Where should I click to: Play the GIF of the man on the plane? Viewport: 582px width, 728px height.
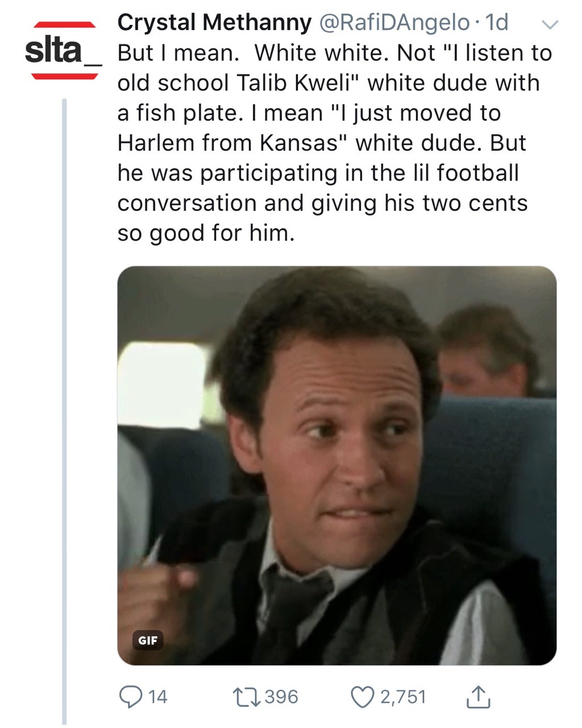336,465
